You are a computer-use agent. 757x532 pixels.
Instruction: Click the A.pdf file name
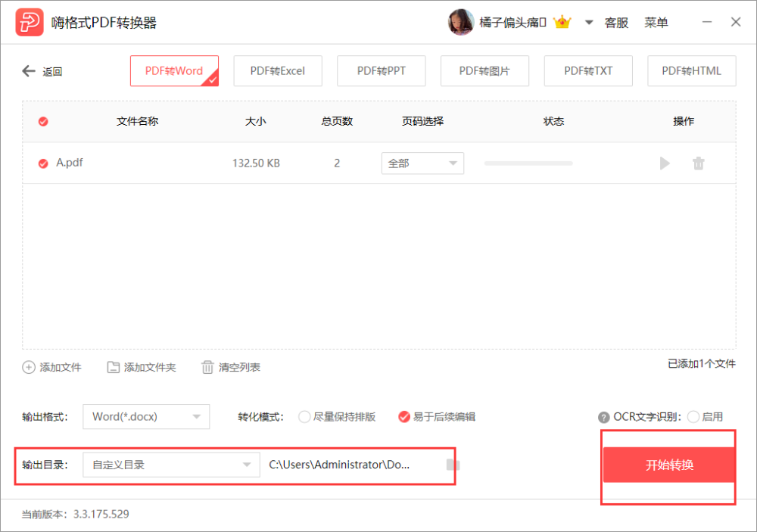pos(70,163)
